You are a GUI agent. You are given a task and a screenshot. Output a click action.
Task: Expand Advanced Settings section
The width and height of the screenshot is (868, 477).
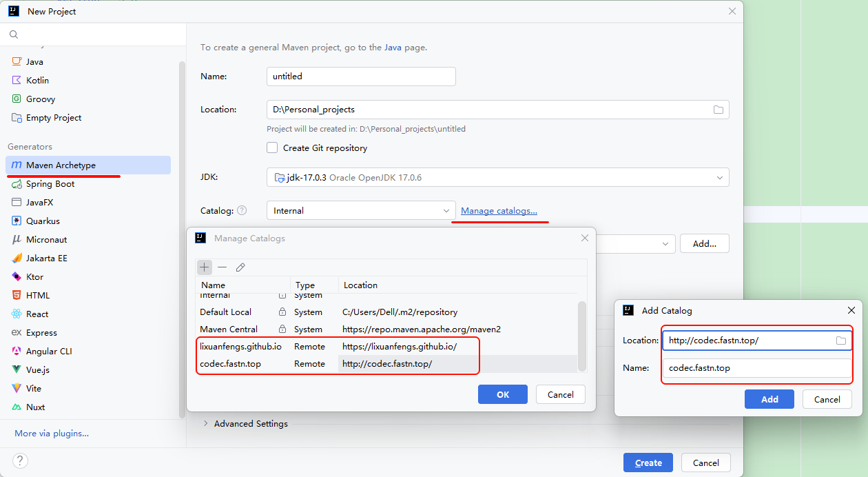coord(245,423)
